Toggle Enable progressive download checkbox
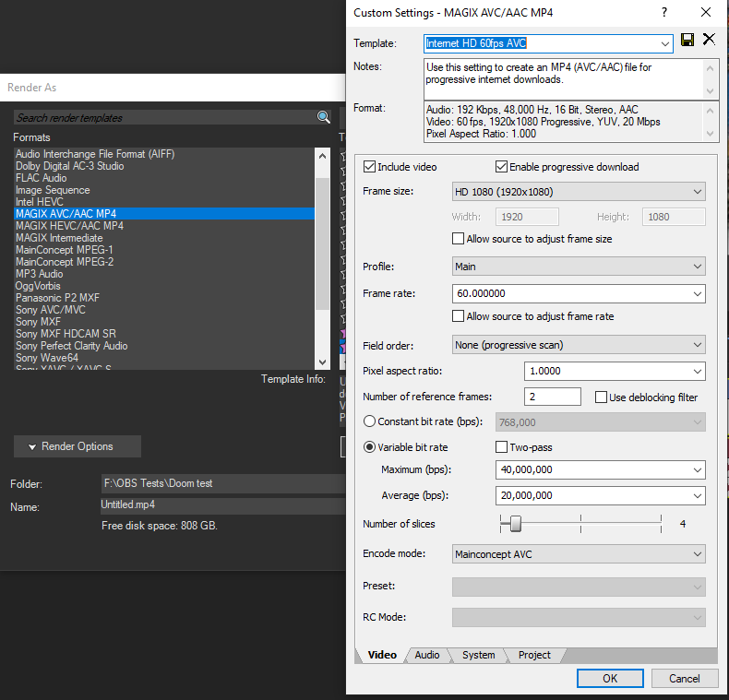729x700 pixels. [501, 166]
